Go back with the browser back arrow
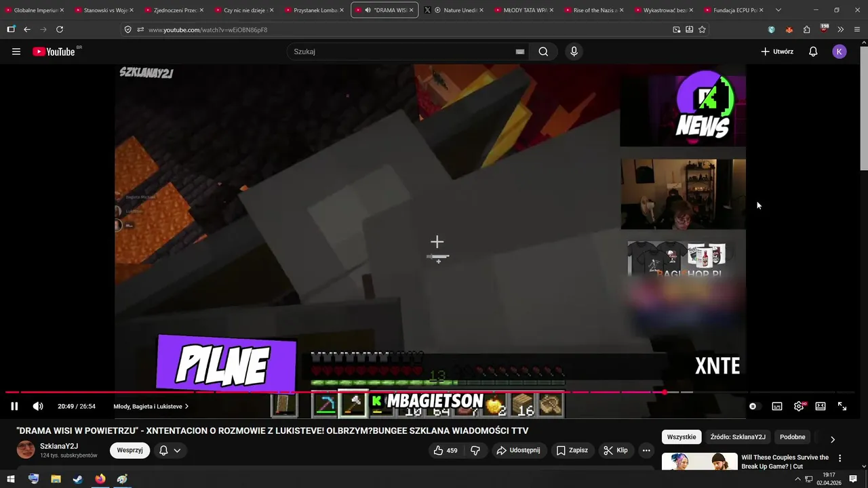 tap(27, 30)
